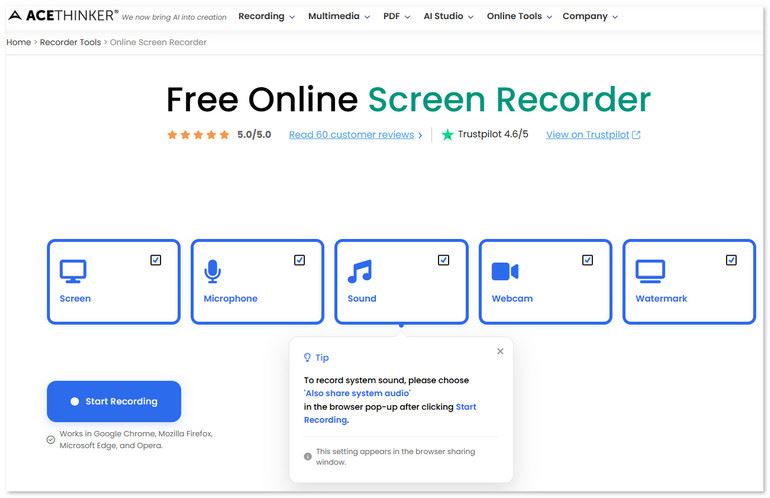Click the Trustpilot 4.6/5 text
The width and height of the screenshot is (770, 498).
493,134
